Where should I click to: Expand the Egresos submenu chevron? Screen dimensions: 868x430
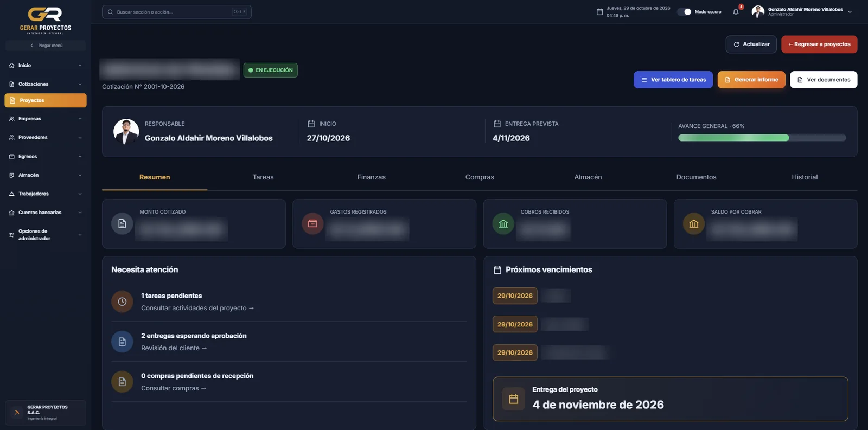pyautogui.click(x=80, y=157)
